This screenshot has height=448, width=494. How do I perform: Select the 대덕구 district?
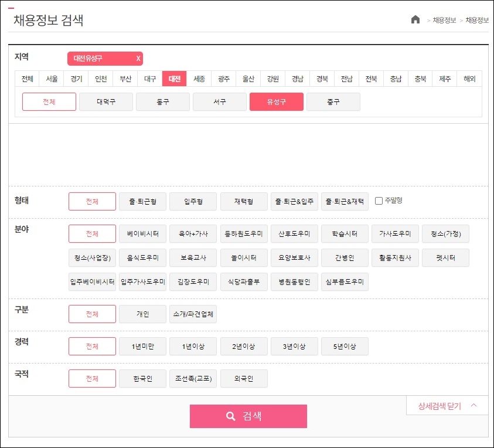[x=106, y=102]
